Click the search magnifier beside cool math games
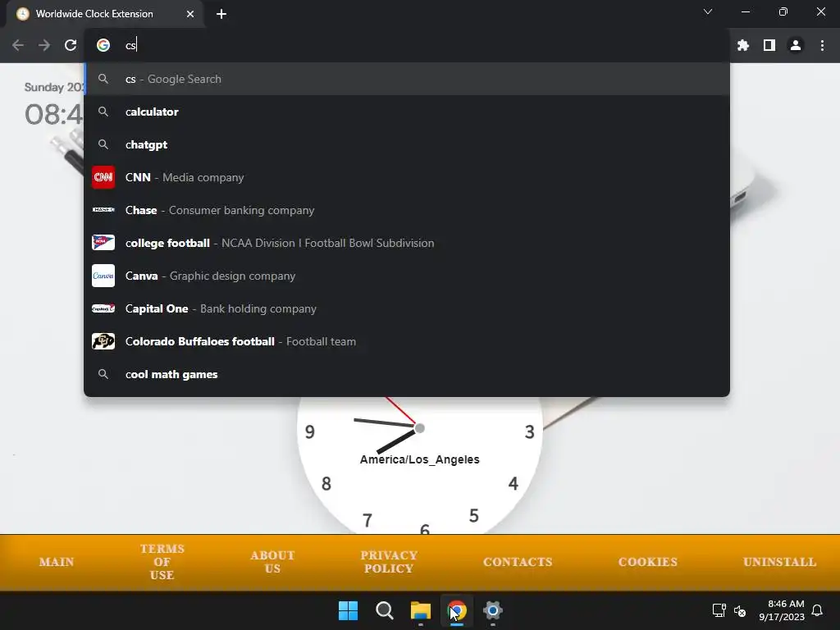 [x=103, y=374]
